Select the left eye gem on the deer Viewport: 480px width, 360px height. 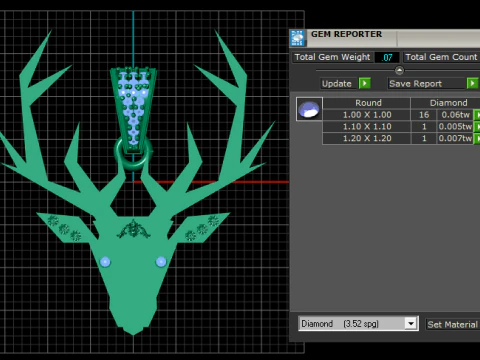105,262
